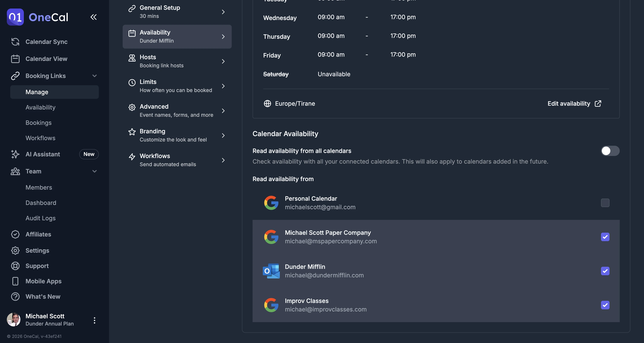Expand Branding chevron arrow
This screenshot has width=644, height=343.
223,135
